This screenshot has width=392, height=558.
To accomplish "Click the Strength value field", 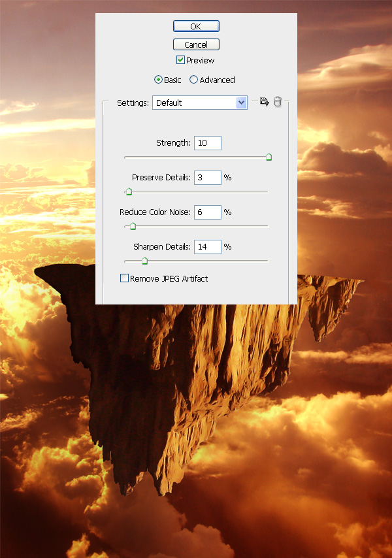I will coord(208,143).
